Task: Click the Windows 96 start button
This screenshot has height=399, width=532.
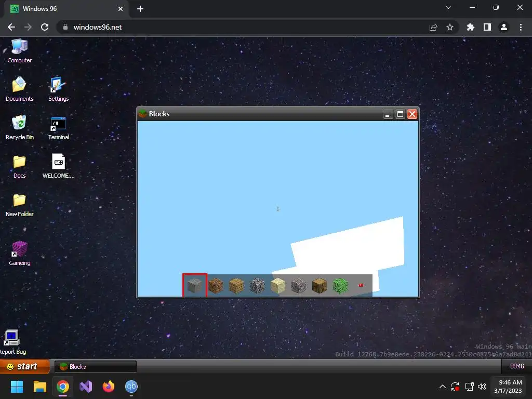Action: click(x=25, y=366)
